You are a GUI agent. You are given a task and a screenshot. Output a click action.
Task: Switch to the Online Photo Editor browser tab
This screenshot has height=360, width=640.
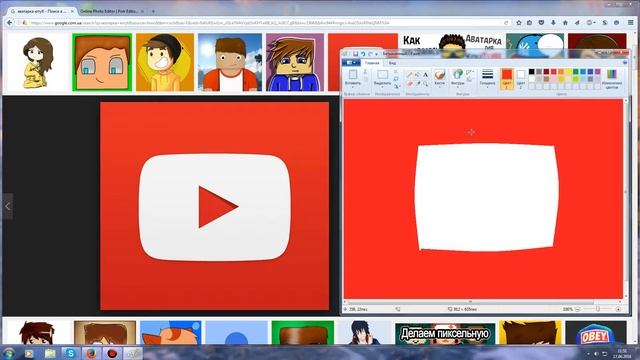point(111,11)
